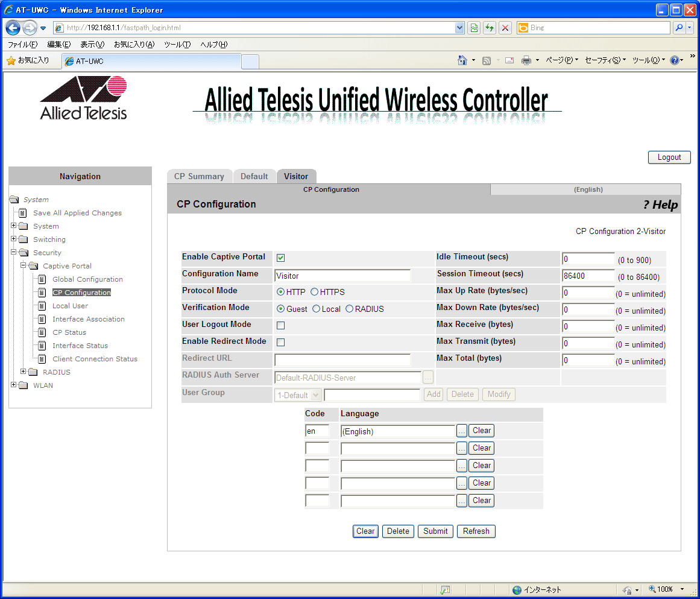Viewport: 700px width, 599px height.
Task: Click the Allied Telesis logo
Action: point(83,98)
